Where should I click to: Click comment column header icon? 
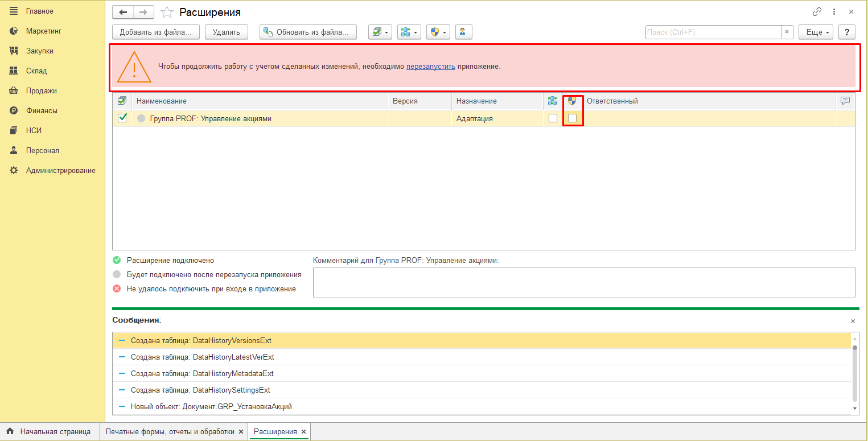(845, 101)
